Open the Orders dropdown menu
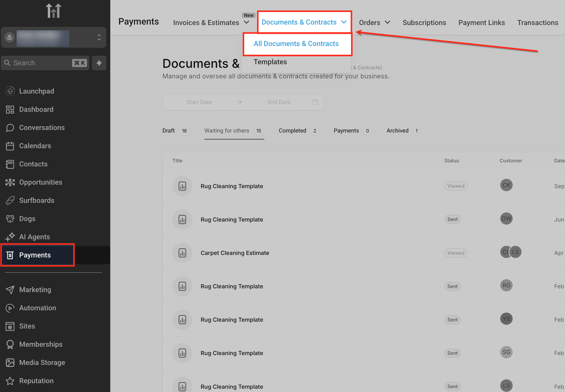 pos(375,23)
